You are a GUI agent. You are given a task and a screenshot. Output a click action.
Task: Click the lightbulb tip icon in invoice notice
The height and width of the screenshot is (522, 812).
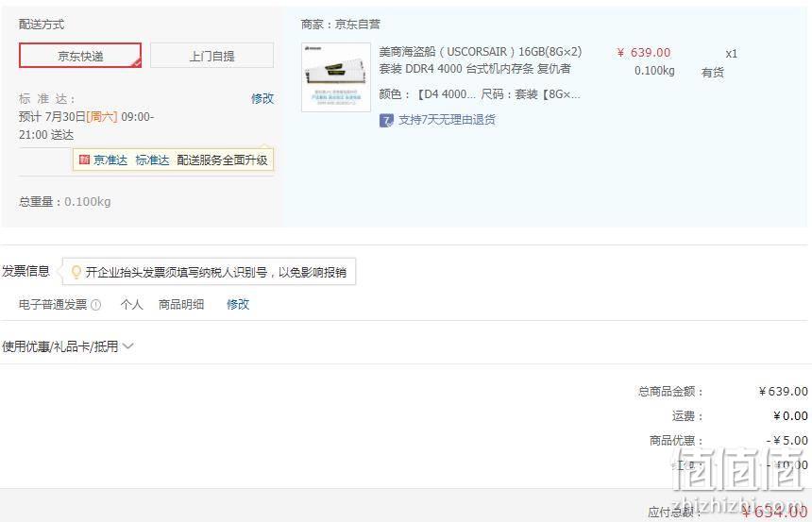point(76,272)
